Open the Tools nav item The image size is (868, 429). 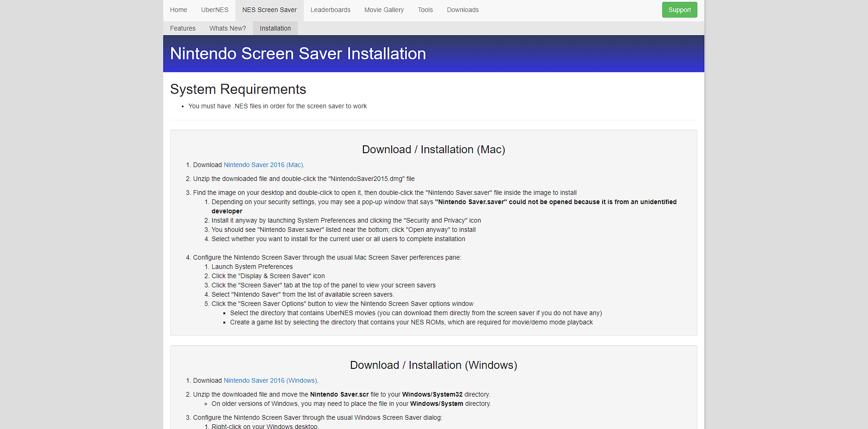(x=425, y=10)
